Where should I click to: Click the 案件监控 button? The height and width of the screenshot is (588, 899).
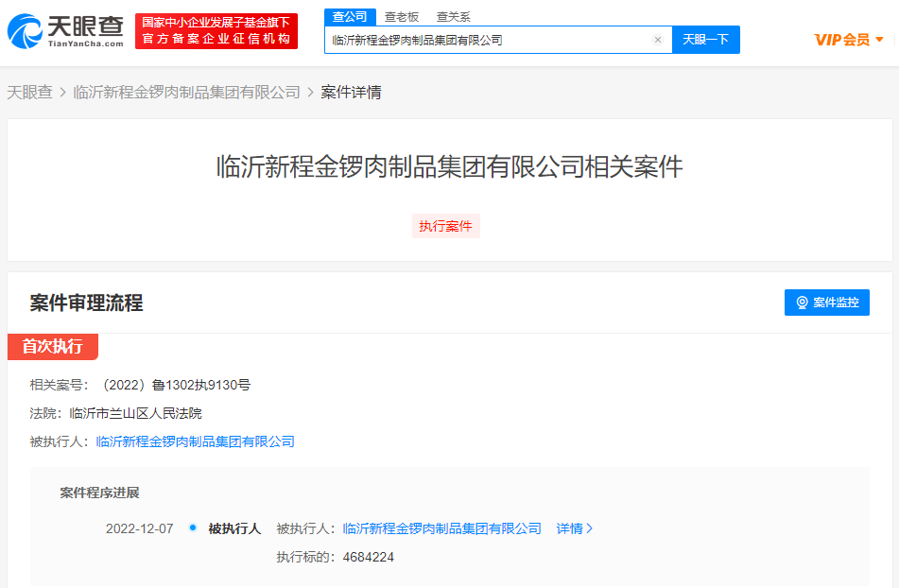coord(826,302)
